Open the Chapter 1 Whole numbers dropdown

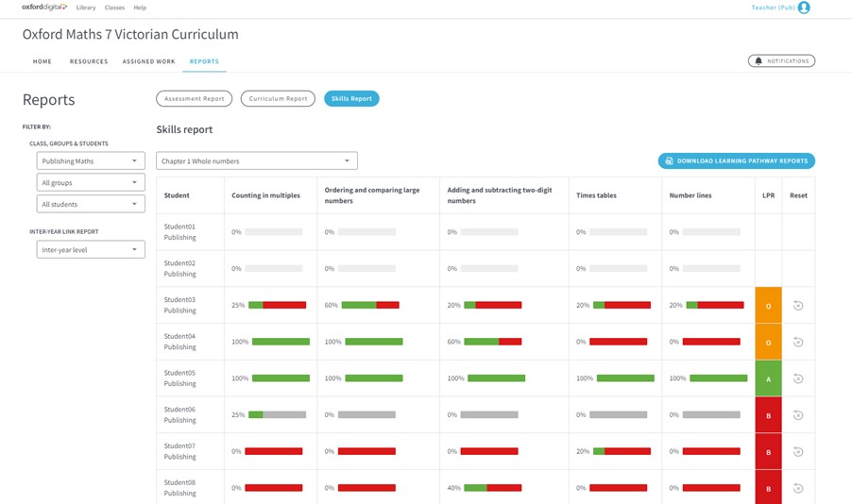(257, 160)
